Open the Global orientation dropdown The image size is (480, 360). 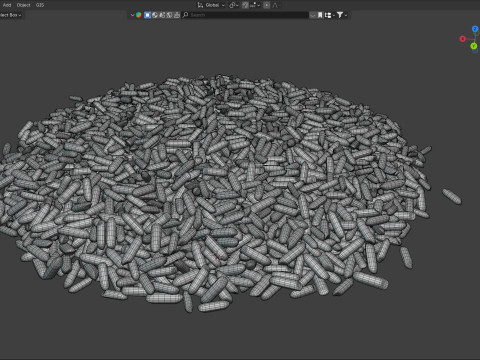click(x=215, y=5)
